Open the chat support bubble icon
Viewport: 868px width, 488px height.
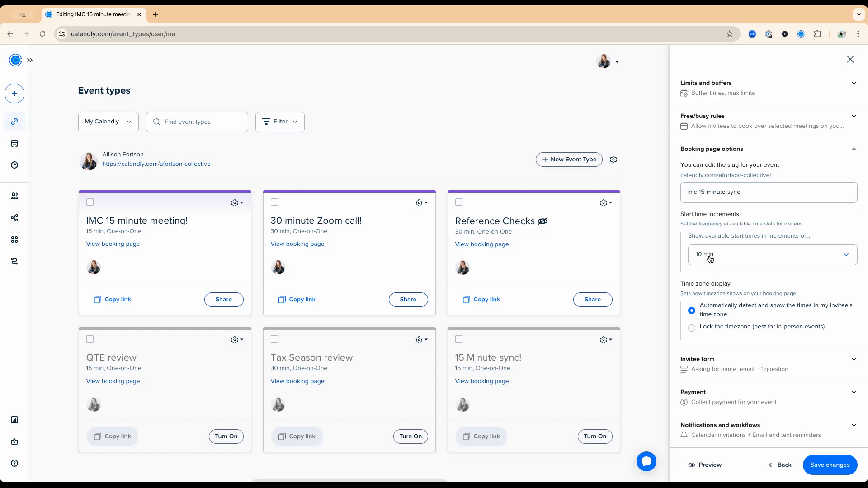coord(646,461)
